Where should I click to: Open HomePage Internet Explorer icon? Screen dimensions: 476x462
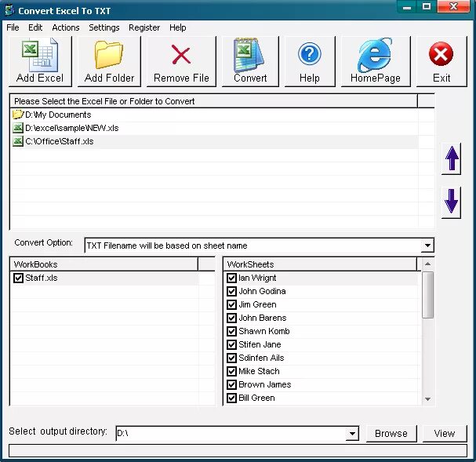tap(375, 55)
